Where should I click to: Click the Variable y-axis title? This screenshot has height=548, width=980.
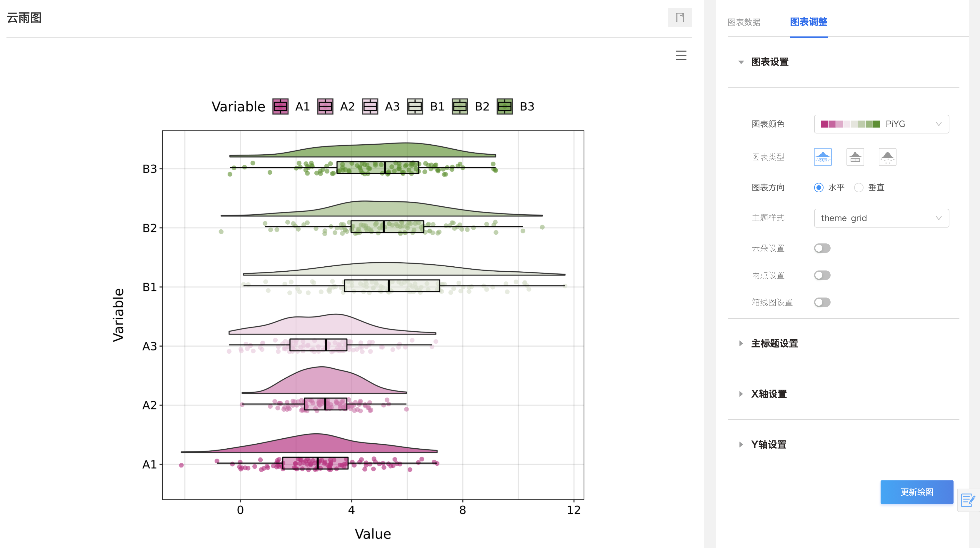point(118,315)
